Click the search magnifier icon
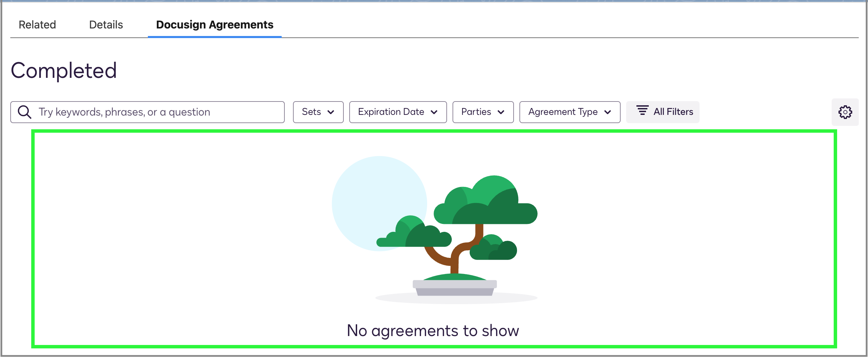 [24, 112]
